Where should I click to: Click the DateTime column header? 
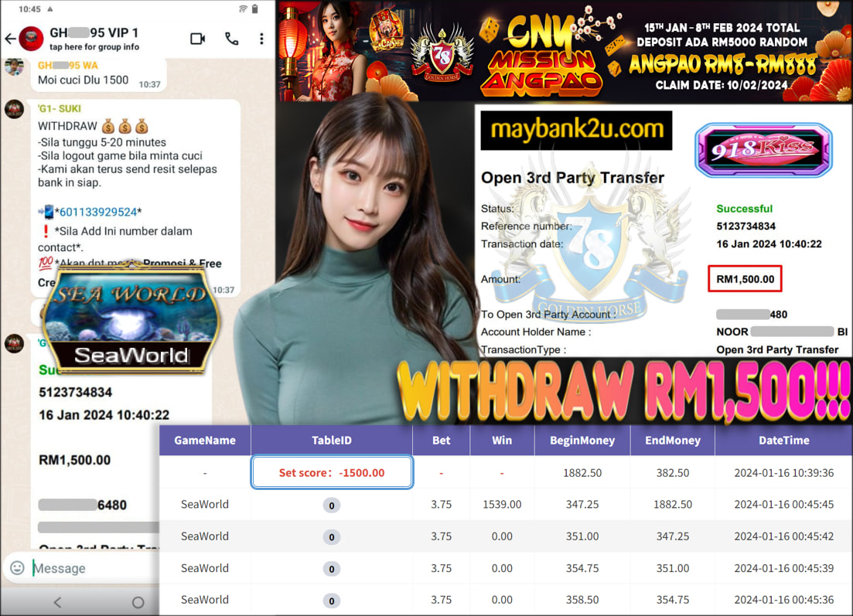[784, 441]
